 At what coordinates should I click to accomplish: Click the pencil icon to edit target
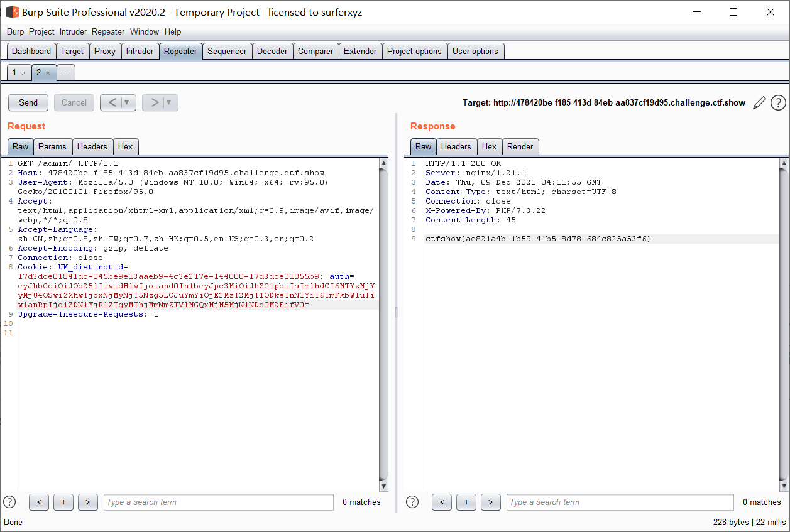[759, 103]
